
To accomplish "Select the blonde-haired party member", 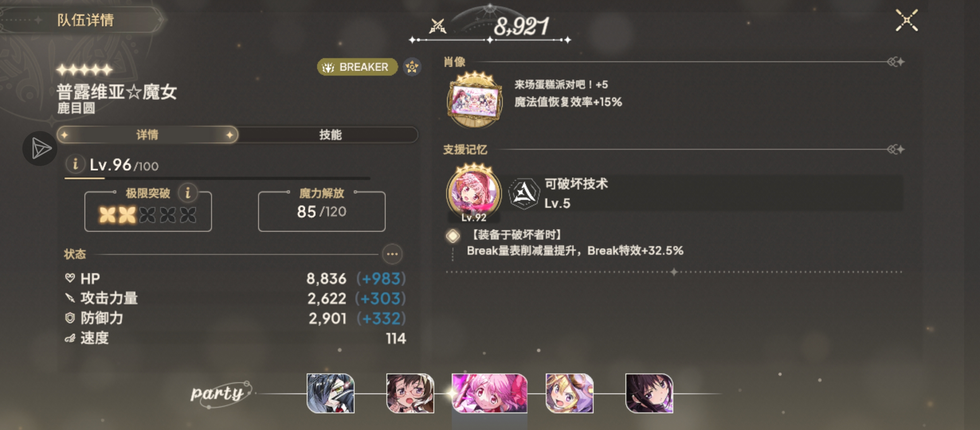I will 569,393.
